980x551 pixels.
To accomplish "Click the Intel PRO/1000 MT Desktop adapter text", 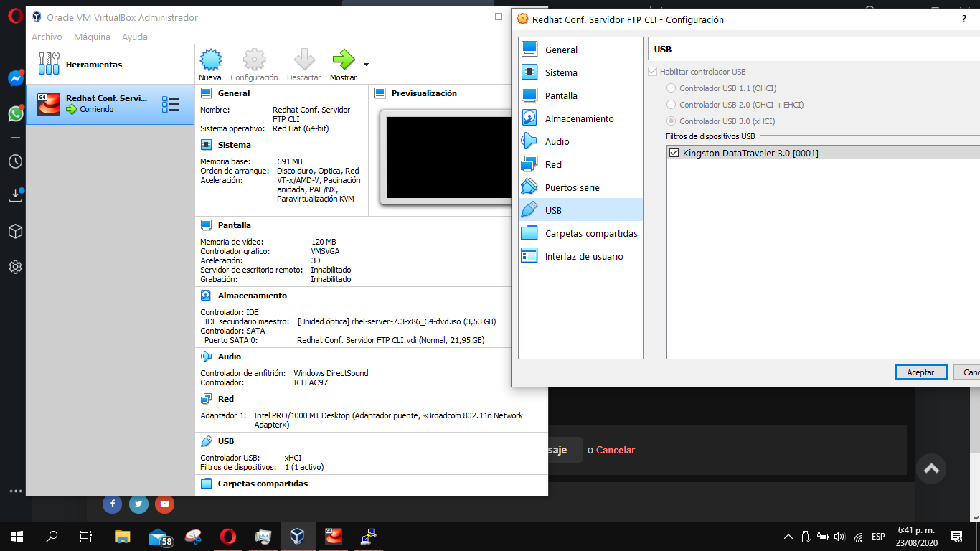I will point(388,420).
